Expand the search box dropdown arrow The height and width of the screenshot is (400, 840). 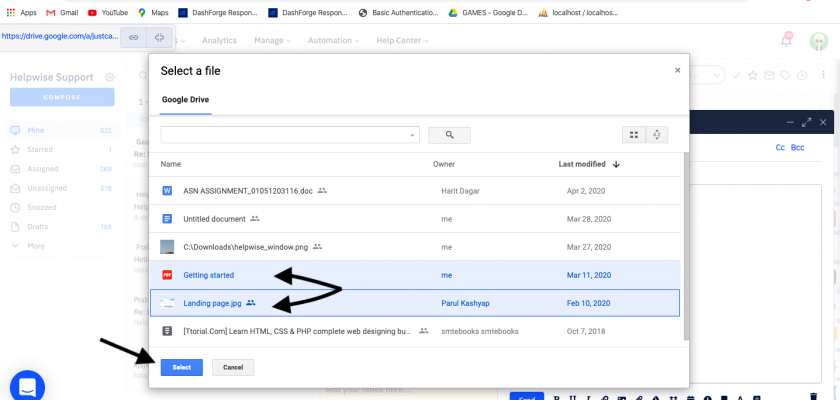coord(413,135)
